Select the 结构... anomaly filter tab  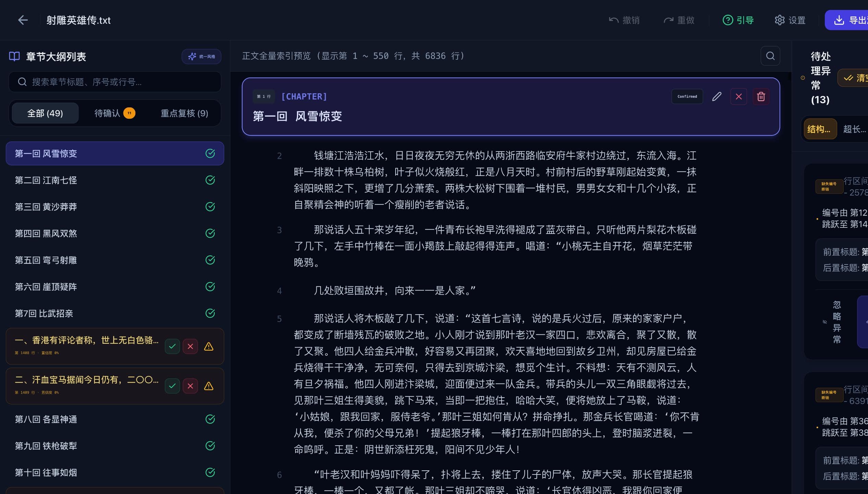[x=820, y=129]
